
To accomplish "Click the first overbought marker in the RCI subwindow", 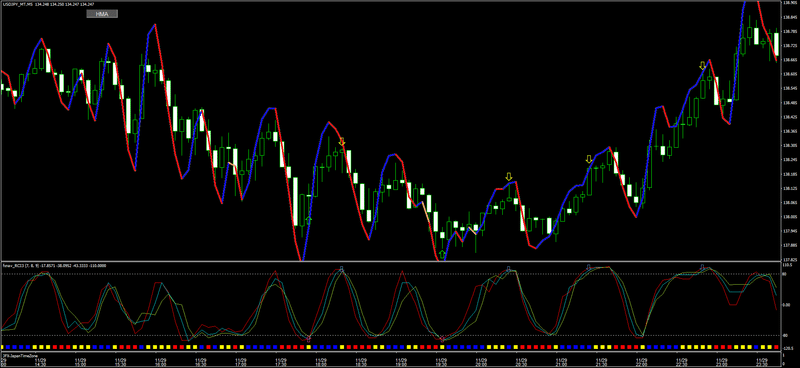I will 342,268.
